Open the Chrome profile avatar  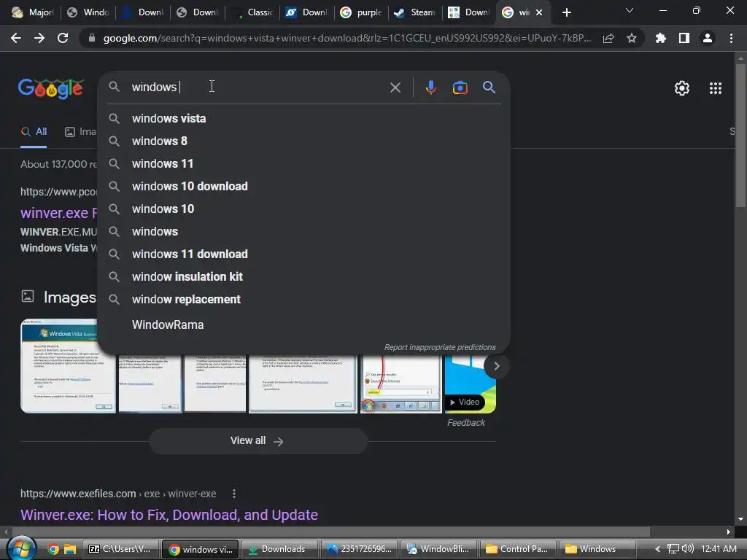point(708,38)
